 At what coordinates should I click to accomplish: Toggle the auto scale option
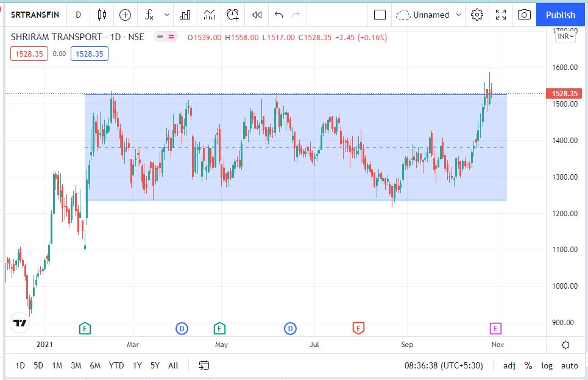[569, 365]
